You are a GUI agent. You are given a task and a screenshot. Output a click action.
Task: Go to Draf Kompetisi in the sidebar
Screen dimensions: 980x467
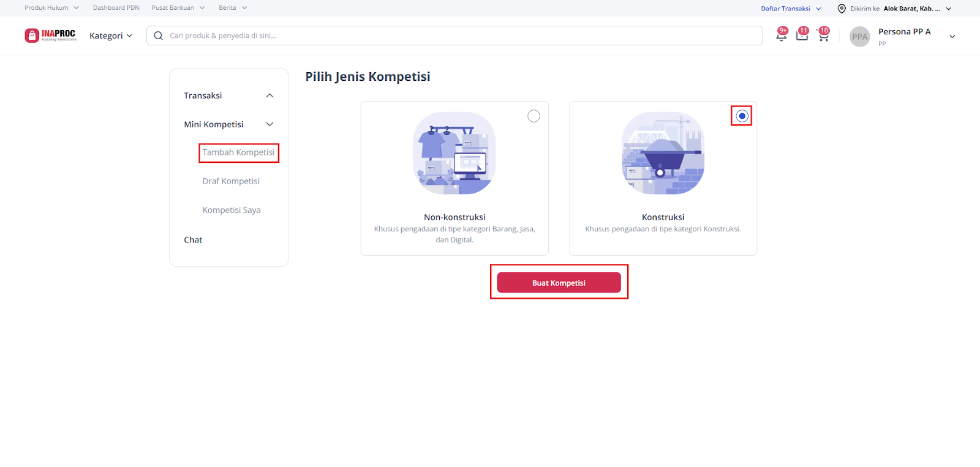click(231, 181)
